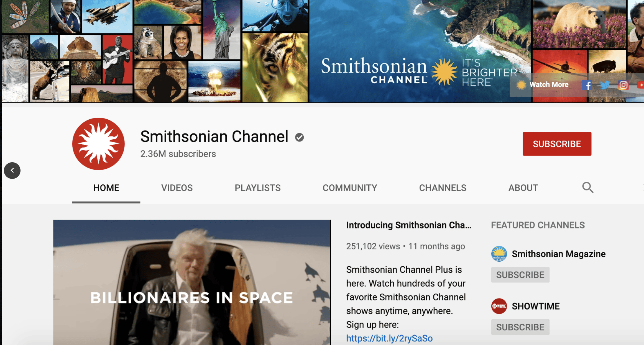Click the left navigation arrow expander
Screen dimensions: 644x345
point(12,170)
